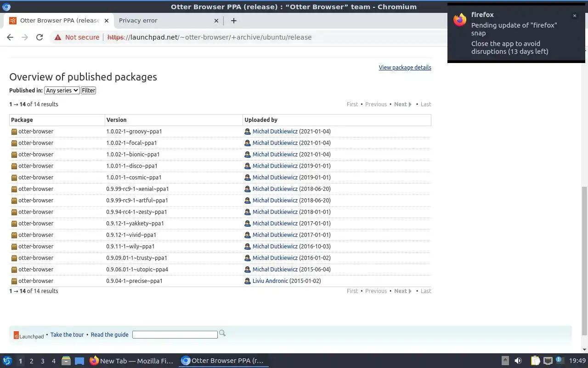Dismiss the firefox snap notification
The image size is (588, 368).
click(x=574, y=16)
